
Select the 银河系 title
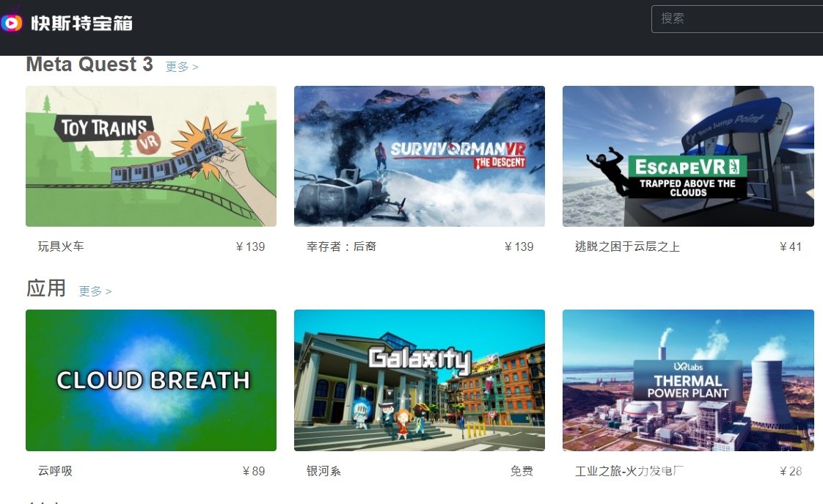pos(324,471)
